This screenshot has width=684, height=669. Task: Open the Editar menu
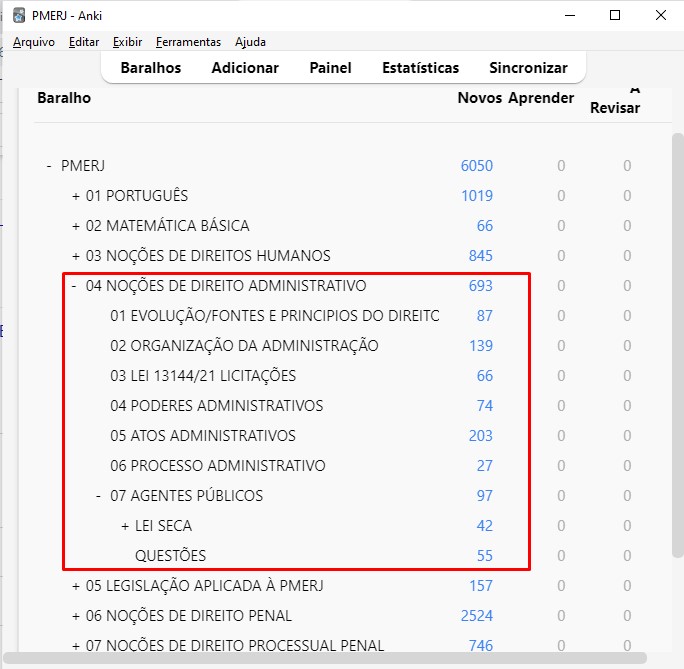[x=84, y=42]
